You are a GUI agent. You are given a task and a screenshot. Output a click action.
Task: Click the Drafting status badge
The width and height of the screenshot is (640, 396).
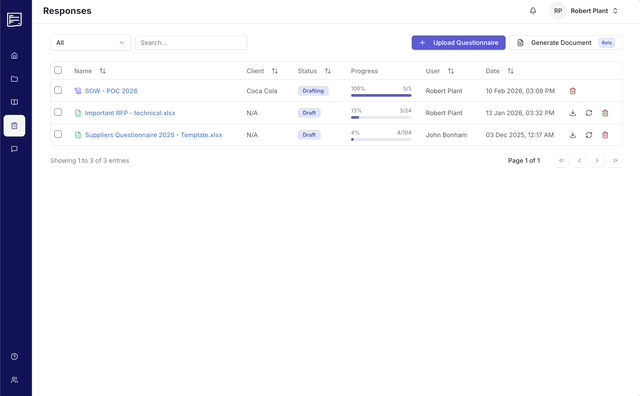tap(313, 91)
